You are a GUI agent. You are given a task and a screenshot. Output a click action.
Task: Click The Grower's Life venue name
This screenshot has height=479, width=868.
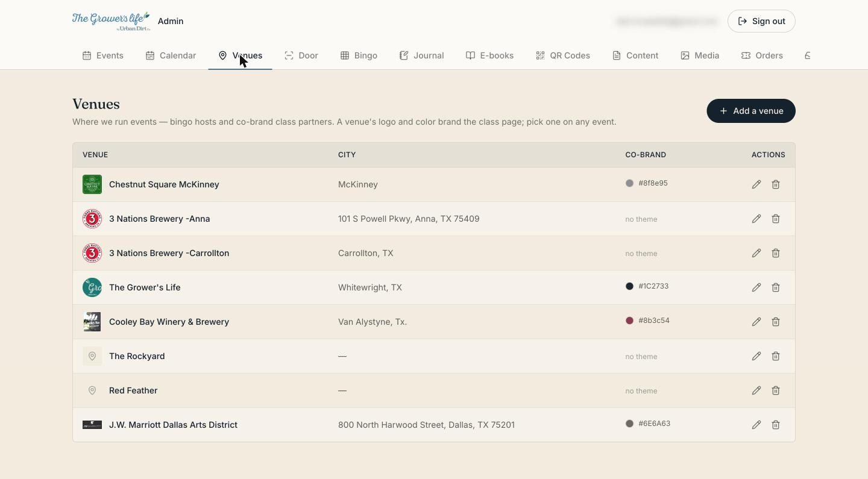click(x=145, y=287)
